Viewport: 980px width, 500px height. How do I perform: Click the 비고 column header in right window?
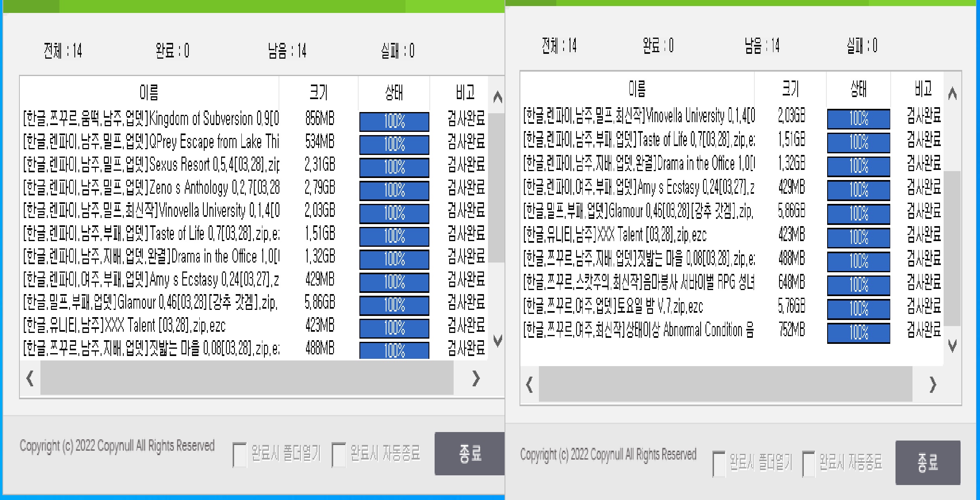923,89
